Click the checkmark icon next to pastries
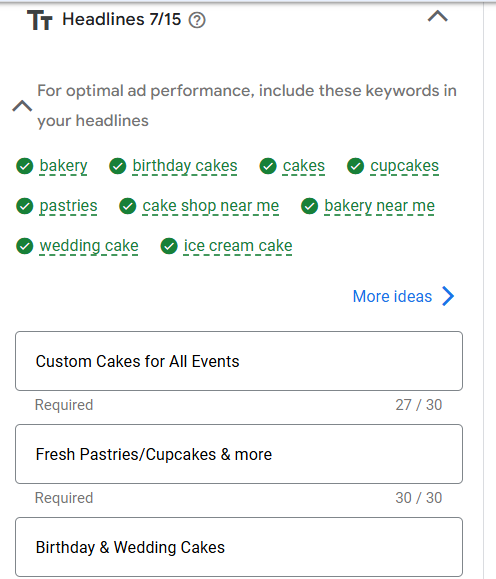 25,206
